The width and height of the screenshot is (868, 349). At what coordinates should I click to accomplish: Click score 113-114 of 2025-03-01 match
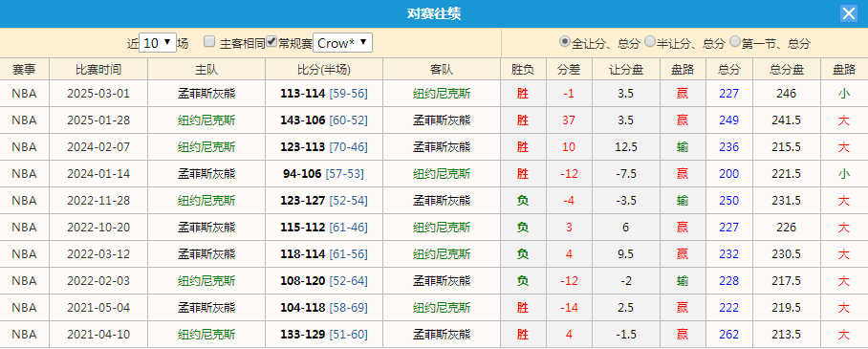click(x=303, y=94)
